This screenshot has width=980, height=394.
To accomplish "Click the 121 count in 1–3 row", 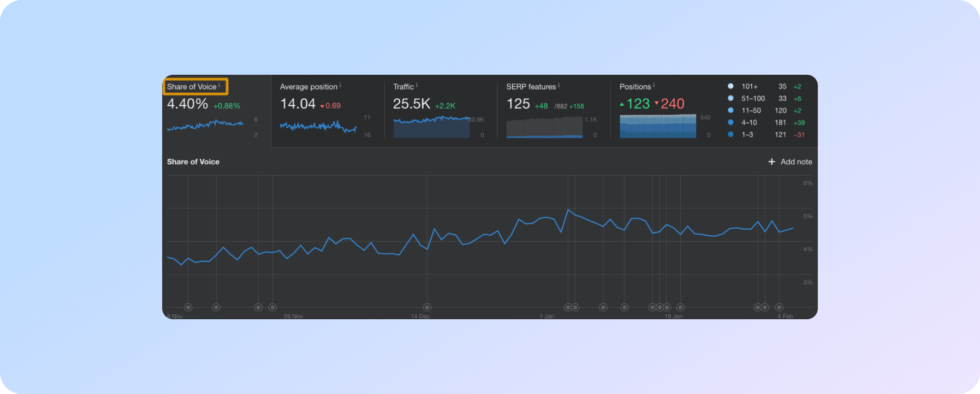I will click(781, 134).
